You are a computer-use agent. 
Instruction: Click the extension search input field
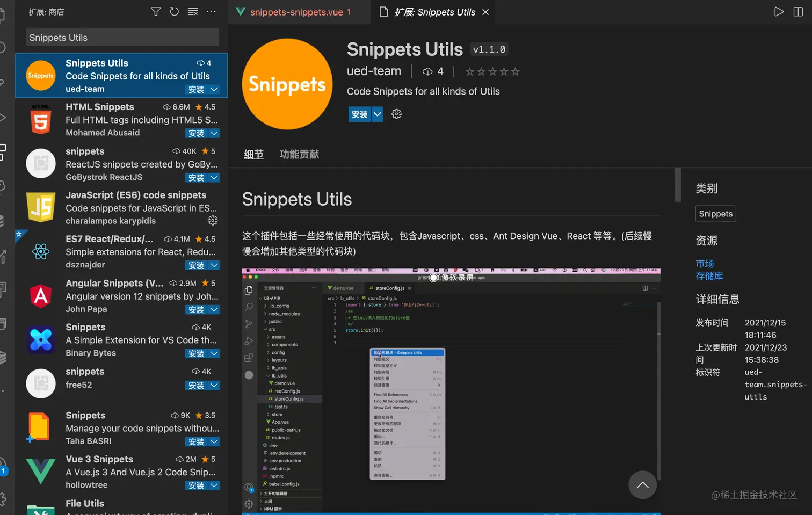coord(122,38)
